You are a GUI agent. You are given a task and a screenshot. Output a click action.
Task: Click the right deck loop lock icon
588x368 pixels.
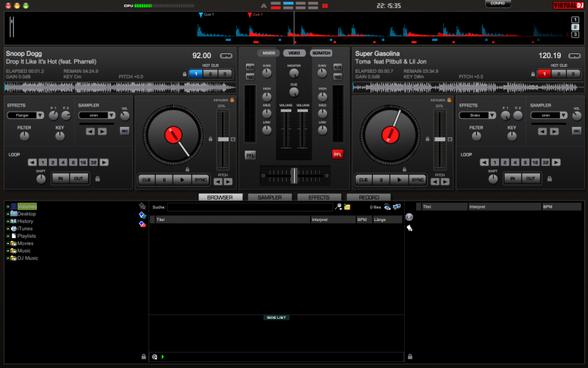549,178
